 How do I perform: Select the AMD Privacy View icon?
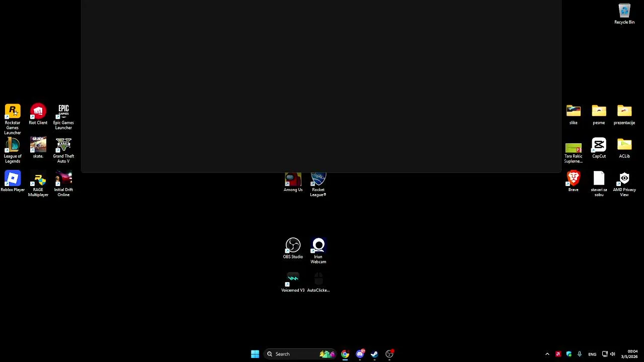point(624,184)
